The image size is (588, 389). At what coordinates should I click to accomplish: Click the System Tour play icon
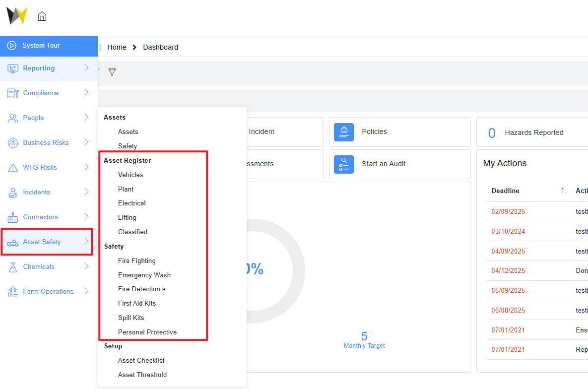click(12, 46)
